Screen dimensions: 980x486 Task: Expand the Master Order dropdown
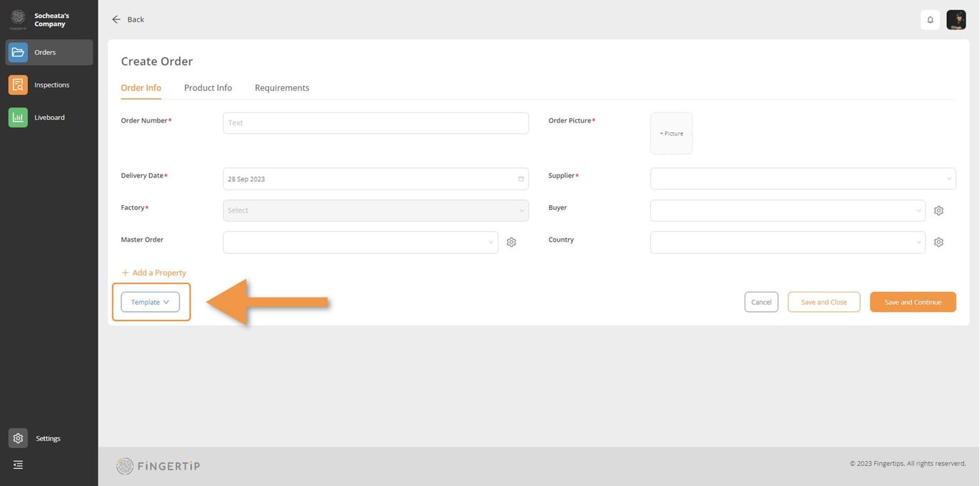tap(361, 242)
